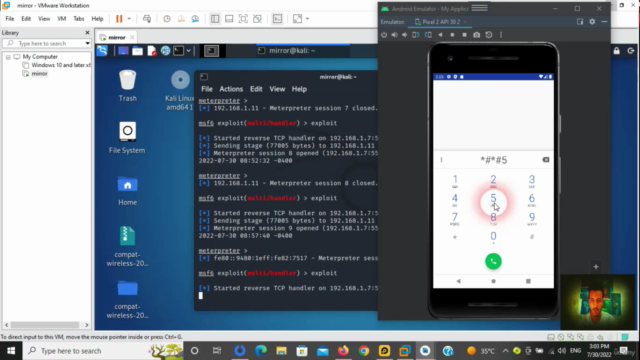Open the VMware Help menu
The height and width of the screenshot is (360, 640).
97,19
